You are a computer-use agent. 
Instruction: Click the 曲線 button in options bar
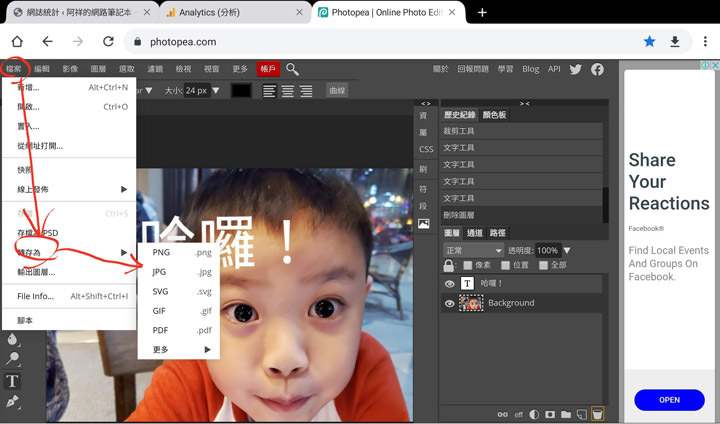337,90
